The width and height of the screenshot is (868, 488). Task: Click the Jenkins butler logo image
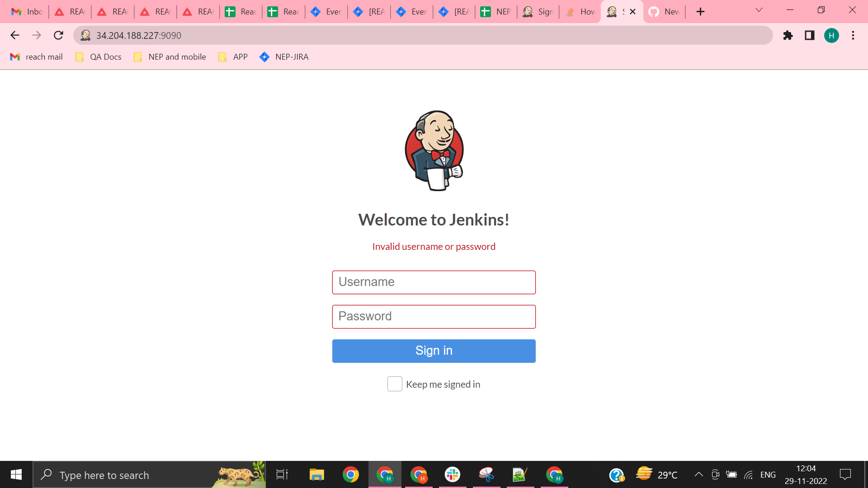(434, 151)
